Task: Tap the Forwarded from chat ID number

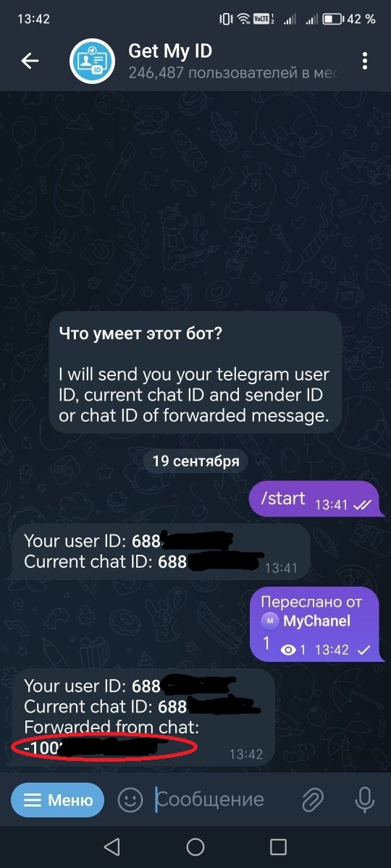Action: [91, 748]
